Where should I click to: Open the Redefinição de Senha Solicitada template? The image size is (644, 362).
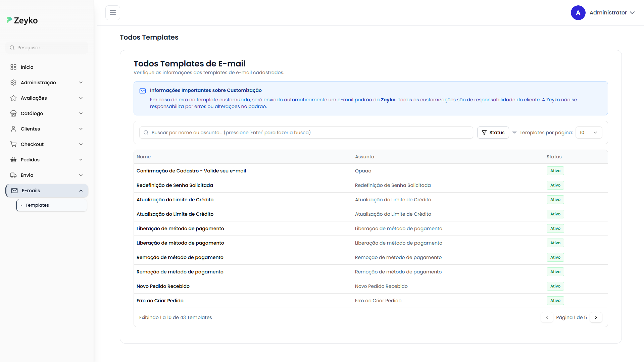(x=175, y=185)
